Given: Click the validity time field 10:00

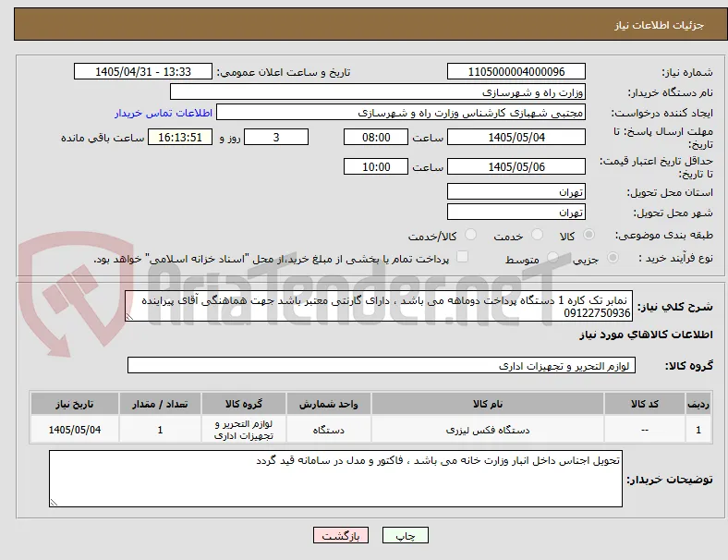Looking at the screenshot, I should click(x=376, y=166).
